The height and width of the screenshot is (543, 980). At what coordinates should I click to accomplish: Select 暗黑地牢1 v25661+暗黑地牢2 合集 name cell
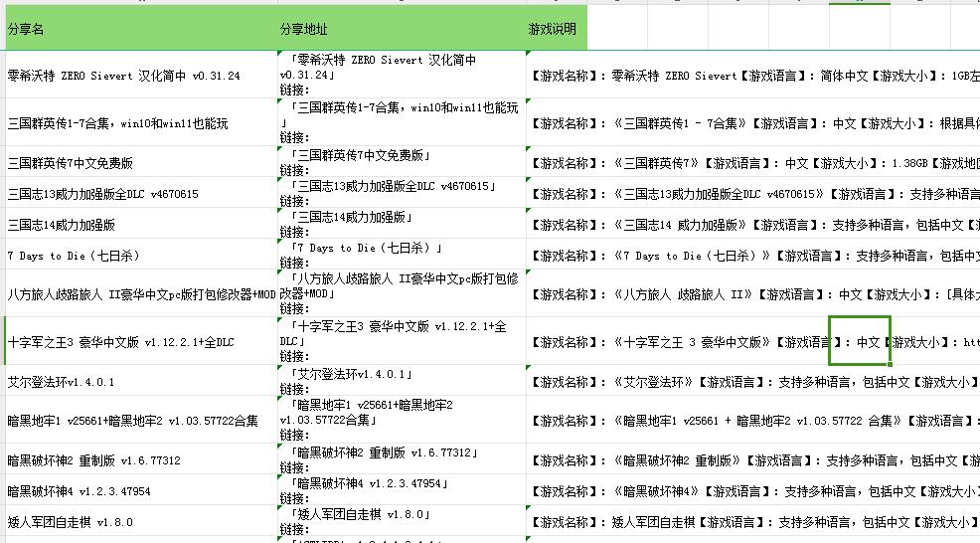pos(141,420)
